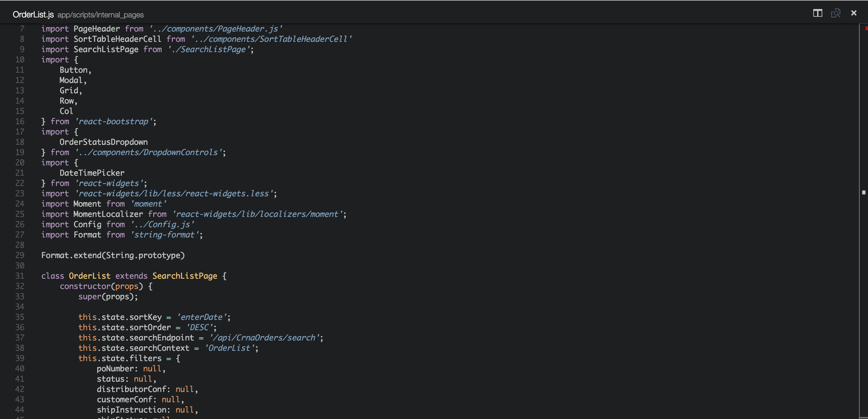Click the white marker on the scrollbar

pyautogui.click(x=863, y=192)
